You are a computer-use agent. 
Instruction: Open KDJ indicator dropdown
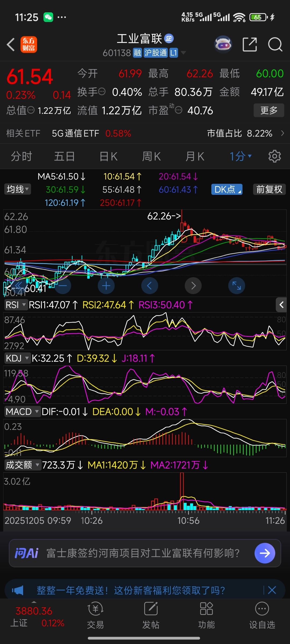(x=17, y=358)
